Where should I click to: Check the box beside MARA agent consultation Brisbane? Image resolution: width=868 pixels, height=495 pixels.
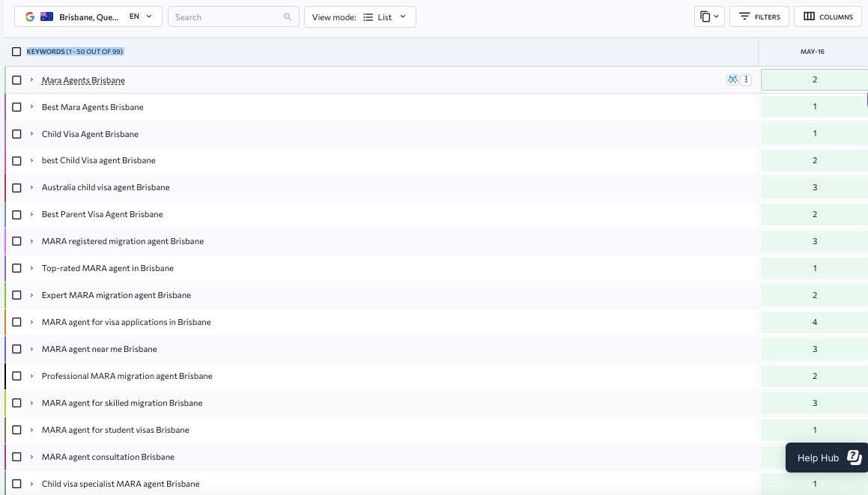tap(16, 457)
